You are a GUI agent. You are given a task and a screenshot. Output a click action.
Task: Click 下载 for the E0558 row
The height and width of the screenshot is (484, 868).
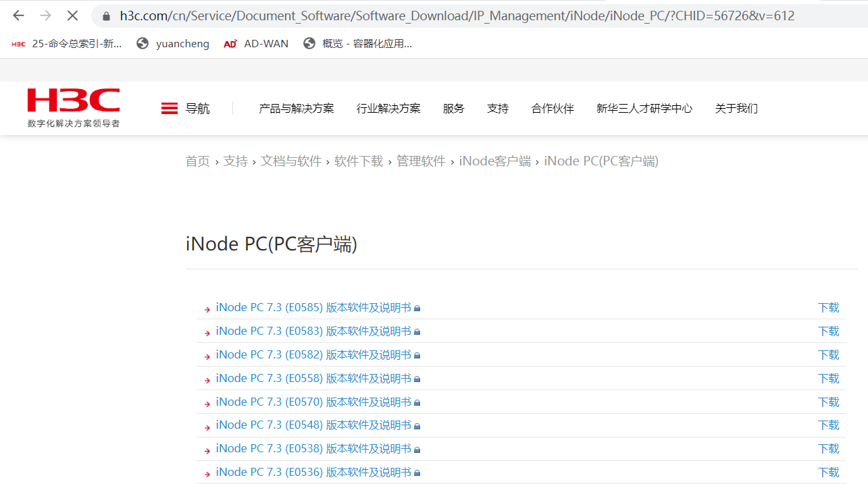(828, 379)
